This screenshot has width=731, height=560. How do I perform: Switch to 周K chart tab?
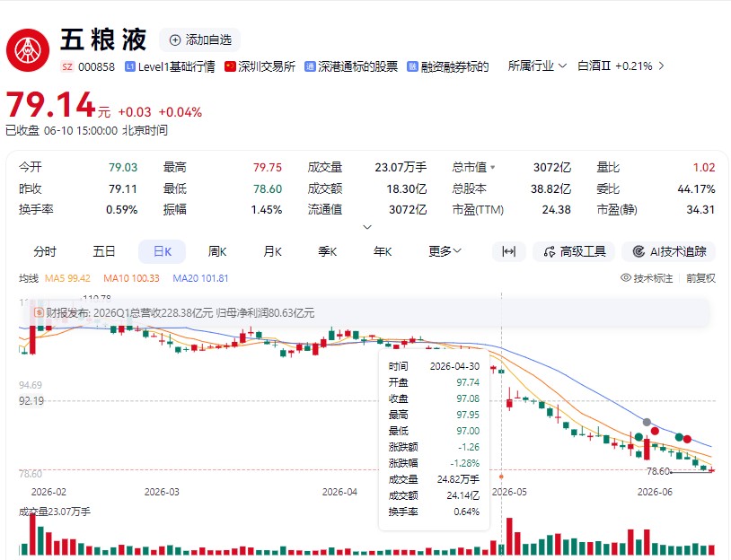(217, 251)
